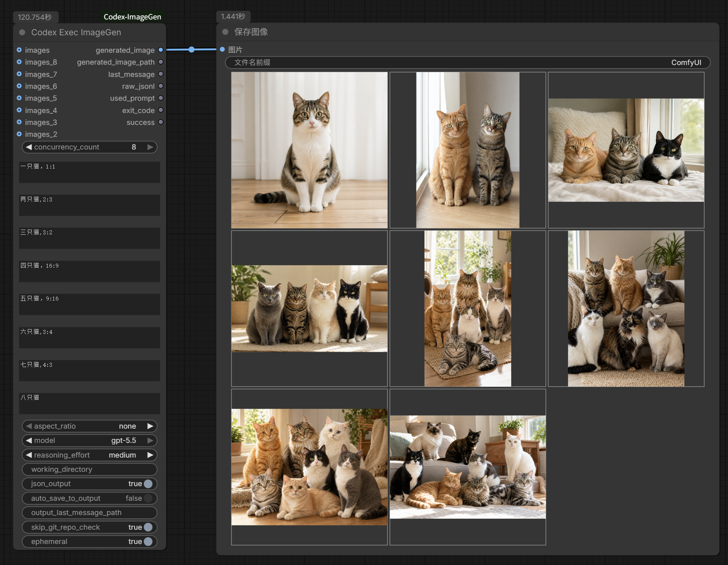Open the four cats wide thumbnail
Image resolution: width=728 pixels, height=565 pixels.
tap(310, 308)
